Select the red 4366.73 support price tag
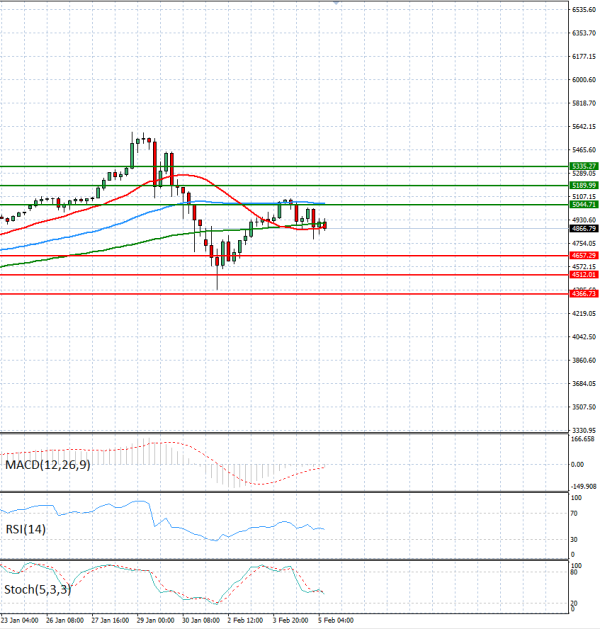This screenshot has width=600, height=629. pyautogui.click(x=584, y=294)
